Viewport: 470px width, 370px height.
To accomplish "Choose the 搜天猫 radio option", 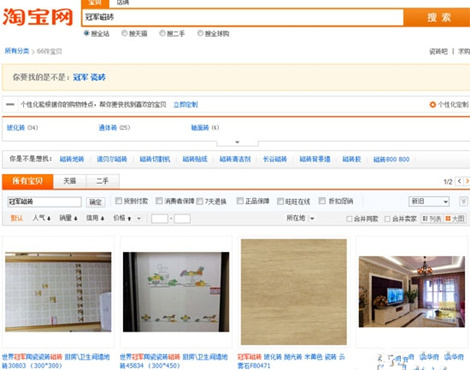I will coord(125,33).
